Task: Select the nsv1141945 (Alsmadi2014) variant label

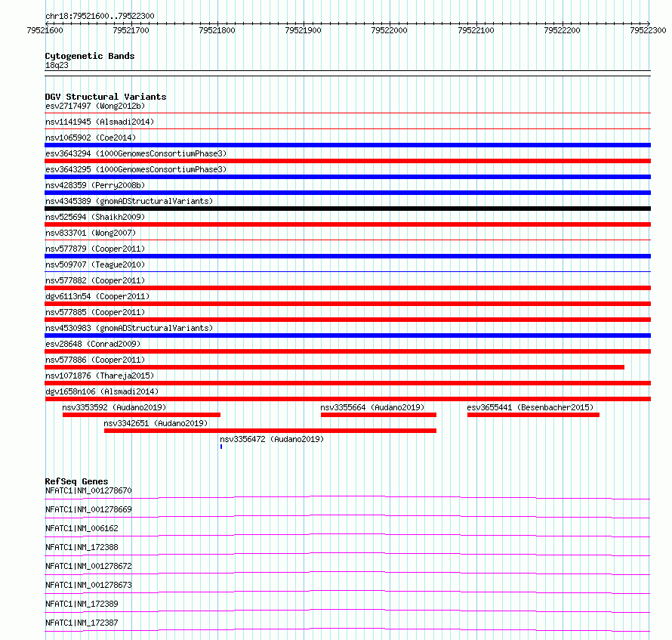Action: 100,122
